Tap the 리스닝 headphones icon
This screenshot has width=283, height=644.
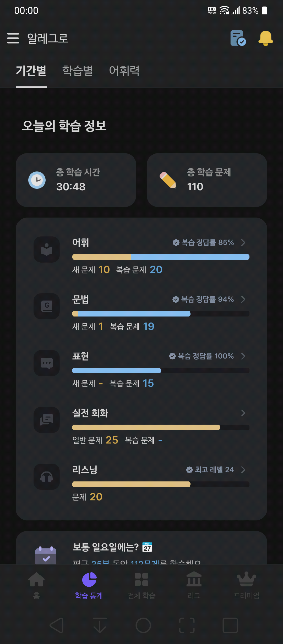(47, 477)
